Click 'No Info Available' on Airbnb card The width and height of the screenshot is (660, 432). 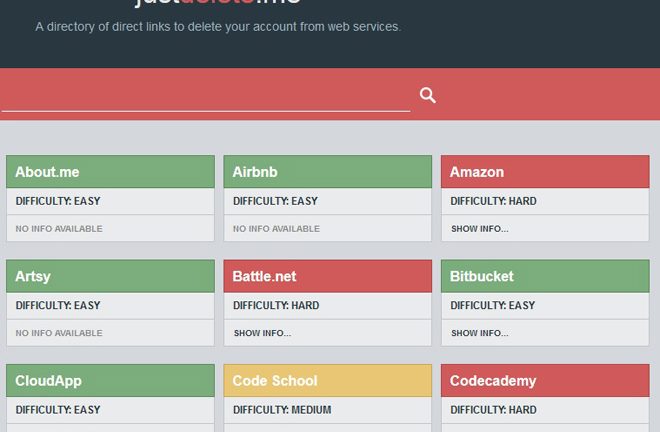[x=277, y=229]
